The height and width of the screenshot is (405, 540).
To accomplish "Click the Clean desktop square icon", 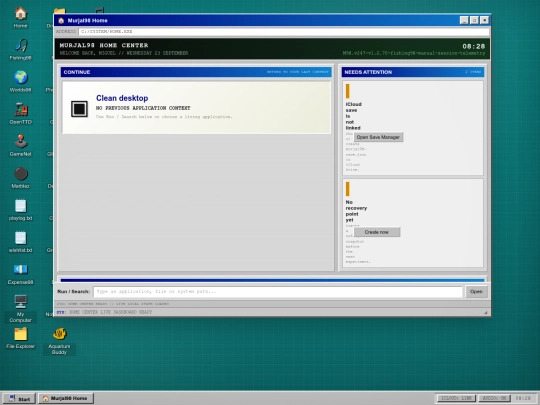I will point(79,109).
